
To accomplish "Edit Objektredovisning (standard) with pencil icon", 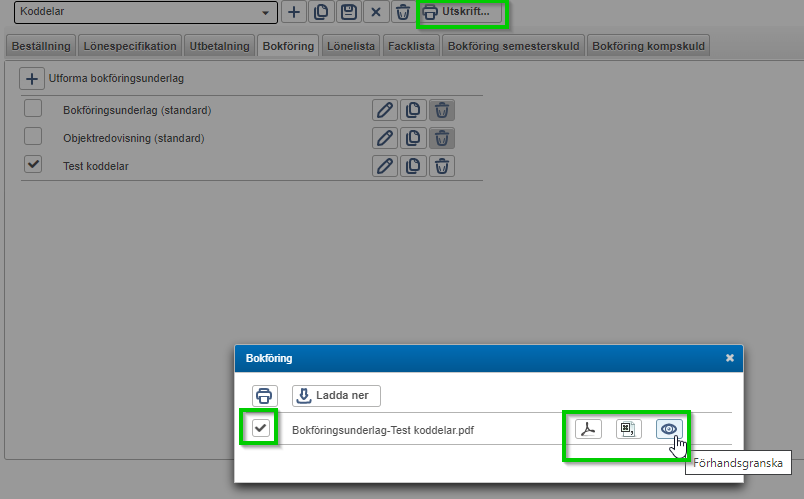I will (x=385, y=138).
